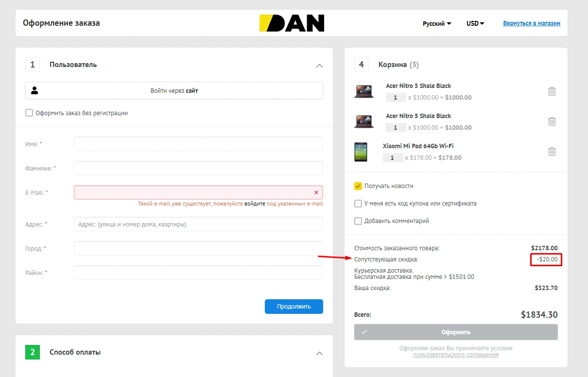Uncheck the receive news checkbox
The height and width of the screenshot is (377, 588).
[x=358, y=186]
